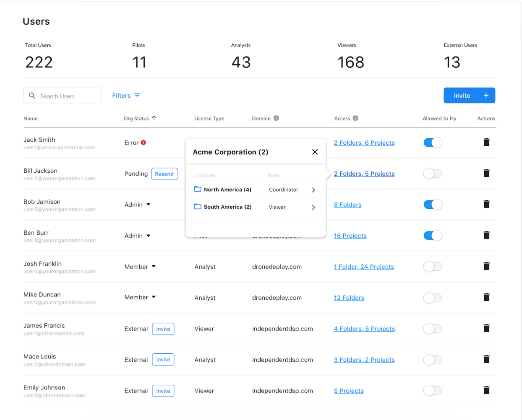Close the Acme Corporation popup

point(315,152)
